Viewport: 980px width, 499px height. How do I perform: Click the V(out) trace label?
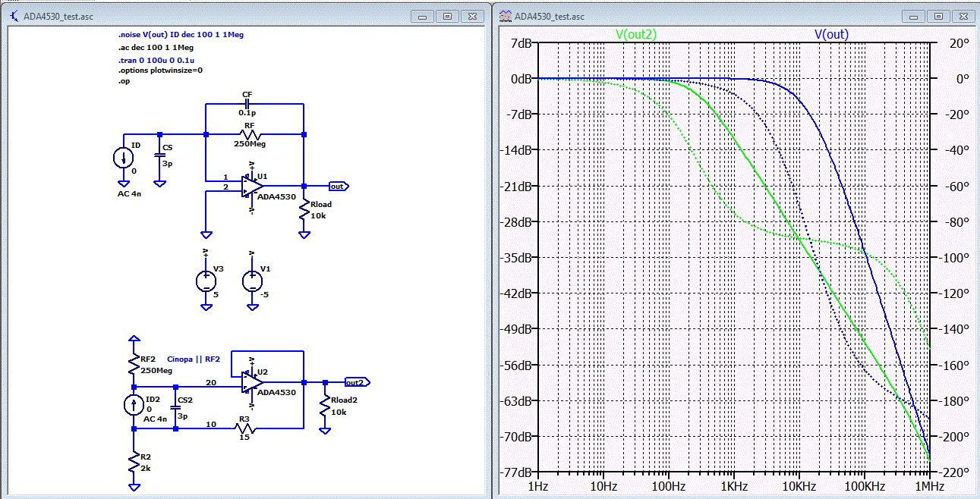coord(831,34)
